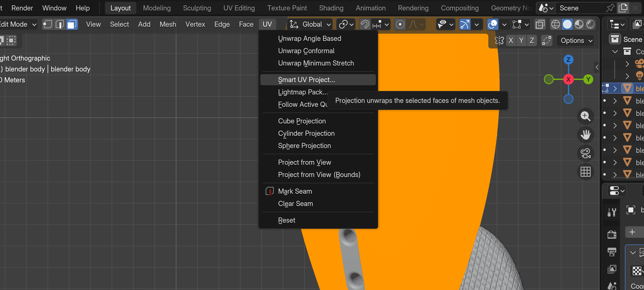Choose Smart UV Project menu entry
The image size is (644, 290).
tap(318, 80)
